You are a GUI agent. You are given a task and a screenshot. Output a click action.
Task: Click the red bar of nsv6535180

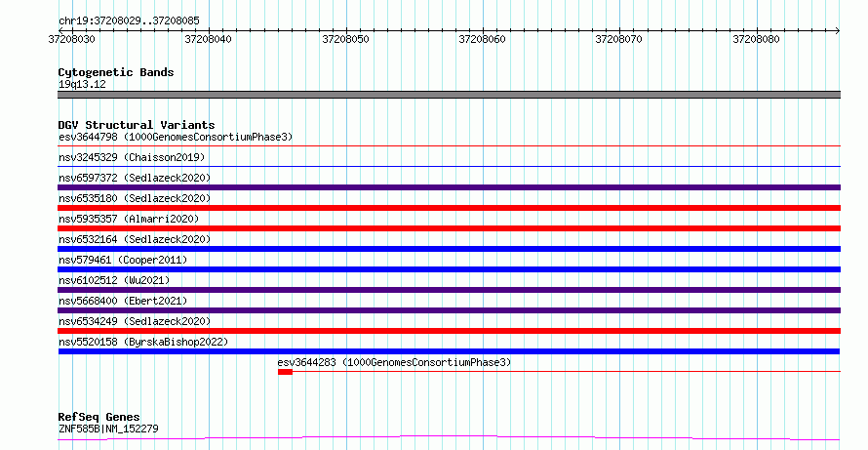[449, 208]
